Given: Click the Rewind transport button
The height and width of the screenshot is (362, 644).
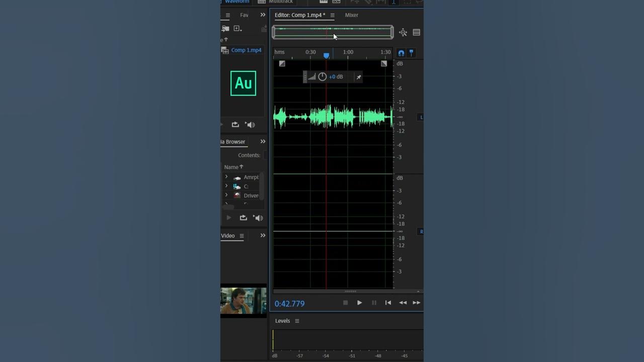Looking at the screenshot, I should [403, 303].
